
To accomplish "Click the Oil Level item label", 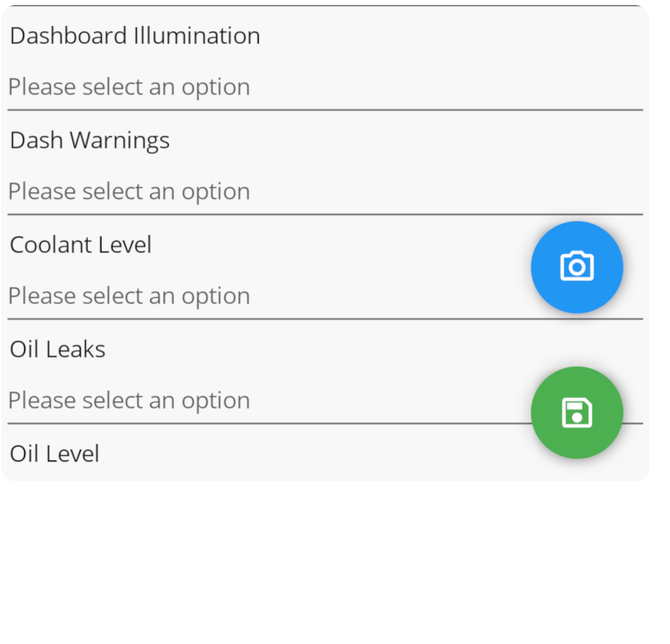I will tap(55, 453).
